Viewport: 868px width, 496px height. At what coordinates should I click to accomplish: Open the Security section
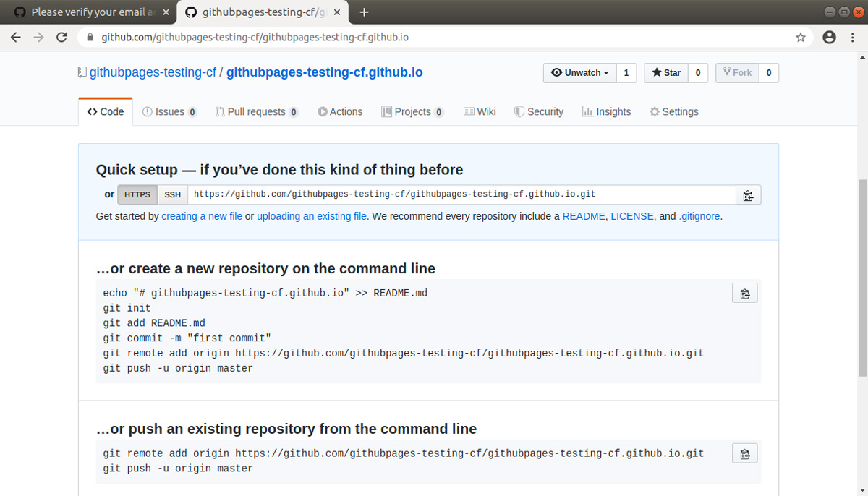(x=538, y=111)
